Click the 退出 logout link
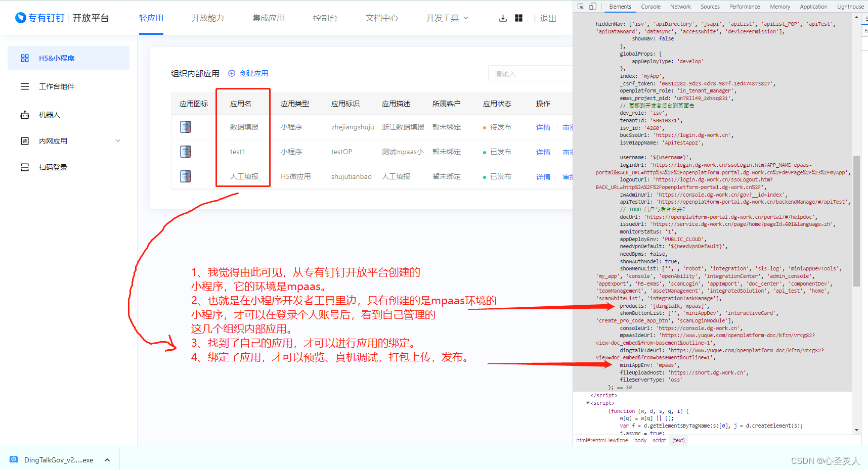The width and height of the screenshot is (868, 470). tap(548, 18)
